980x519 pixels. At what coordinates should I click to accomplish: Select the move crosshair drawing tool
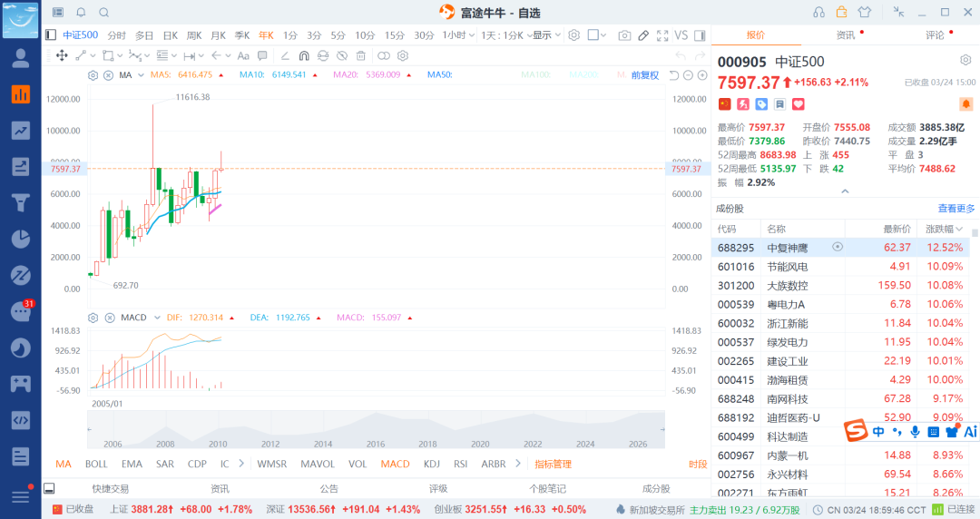62,55
